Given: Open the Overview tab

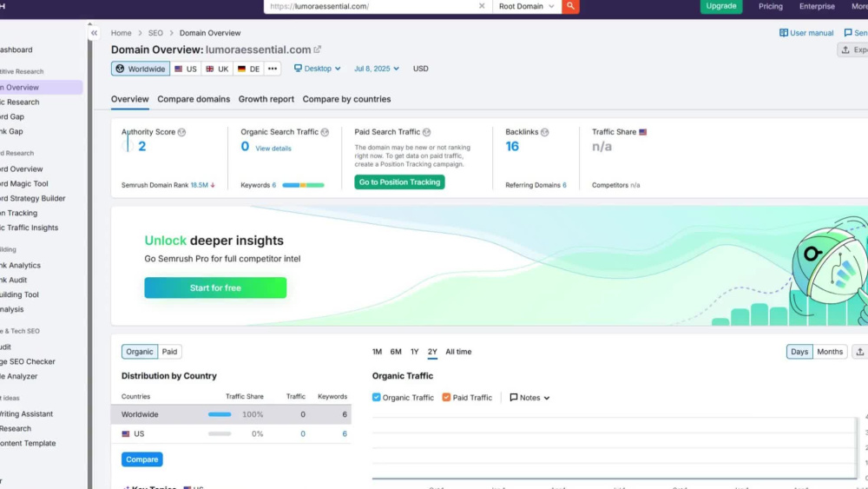Looking at the screenshot, I should click(x=129, y=99).
